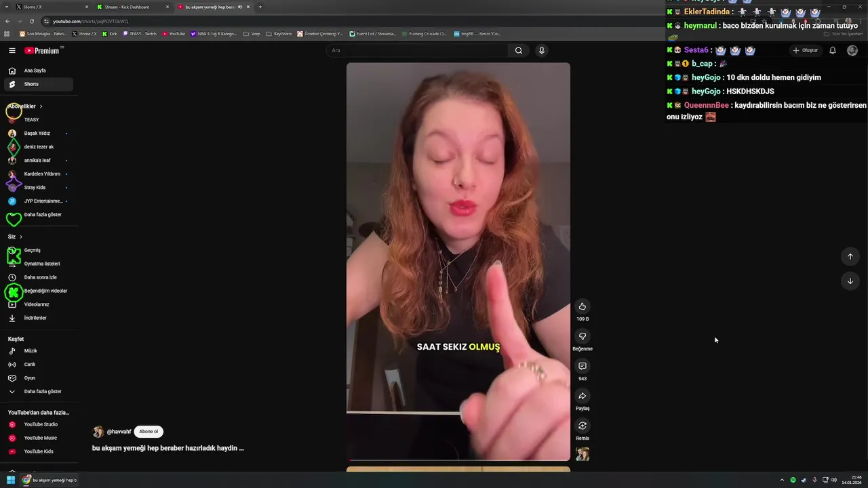
Task: Open @havvahf channel link
Action: pyautogui.click(x=119, y=432)
